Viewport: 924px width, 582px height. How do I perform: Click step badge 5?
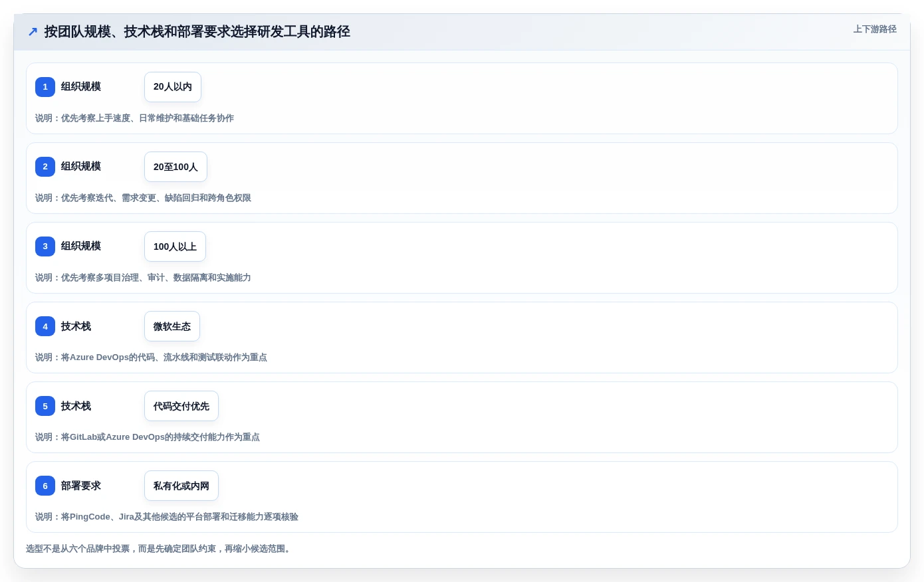[45, 406]
